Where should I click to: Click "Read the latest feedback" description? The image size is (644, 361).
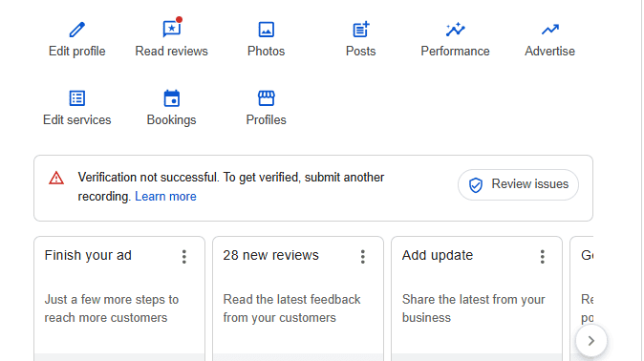click(x=291, y=308)
